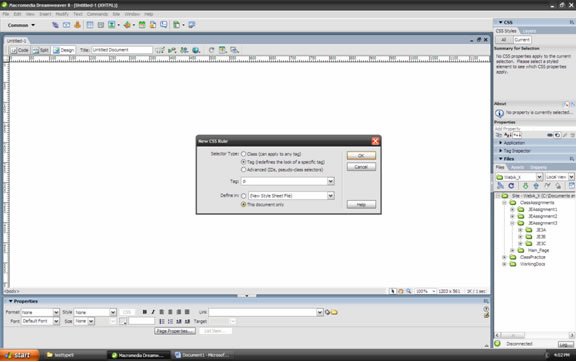This screenshot has height=362, width=577.
Task: Open the Modify menu
Action: 62,14
